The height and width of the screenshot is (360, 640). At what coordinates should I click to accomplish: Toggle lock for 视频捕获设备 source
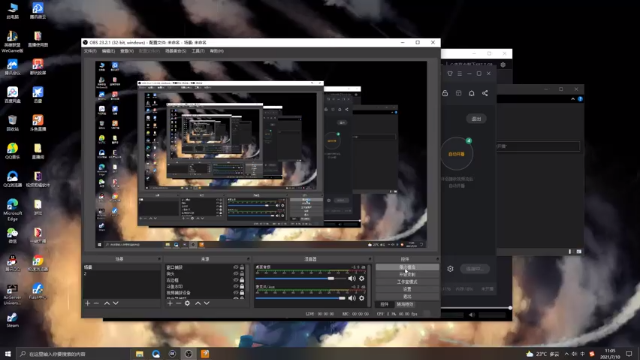coord(242,293)
